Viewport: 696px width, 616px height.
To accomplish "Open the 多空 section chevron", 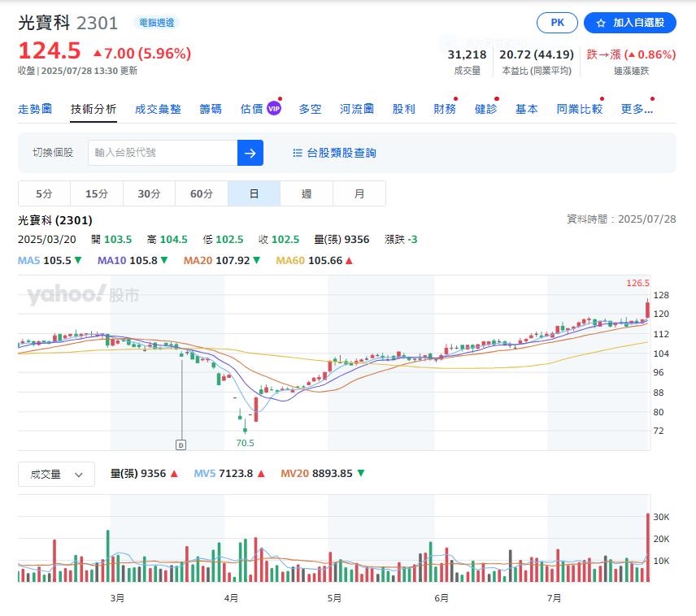I will (310, 106).
